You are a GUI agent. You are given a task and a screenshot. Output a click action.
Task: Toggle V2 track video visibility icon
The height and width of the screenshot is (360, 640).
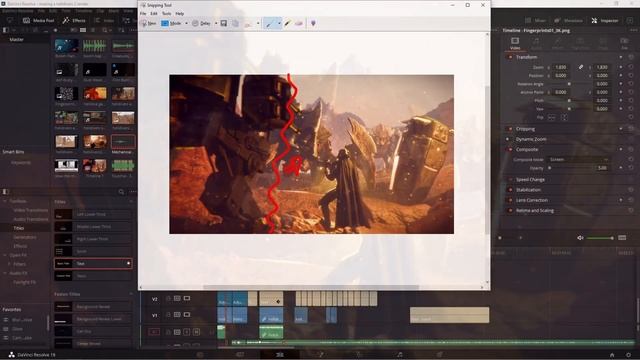[187, 299]
